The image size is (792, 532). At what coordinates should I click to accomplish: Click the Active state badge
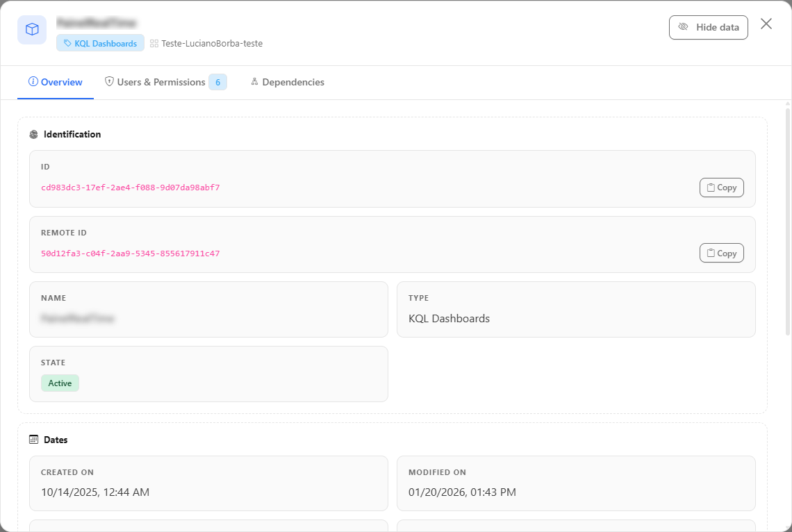point(60,383)
